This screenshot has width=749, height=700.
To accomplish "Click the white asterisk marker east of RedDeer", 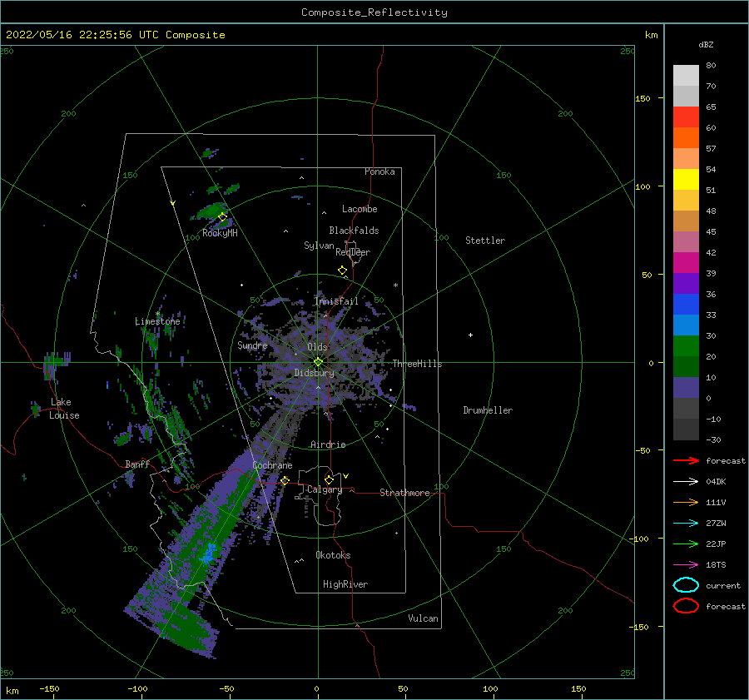I will point(395,285).
